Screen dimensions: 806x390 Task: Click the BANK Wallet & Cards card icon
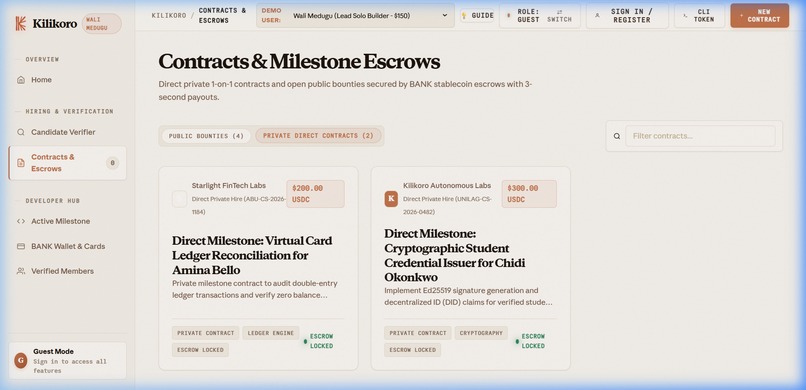(21, 246)
